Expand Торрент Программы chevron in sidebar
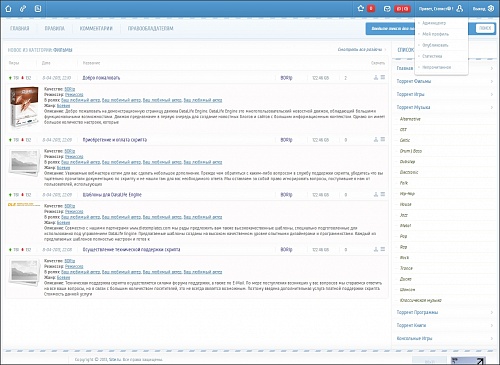Viewport: 500px width, 365px height. point(492,312)
